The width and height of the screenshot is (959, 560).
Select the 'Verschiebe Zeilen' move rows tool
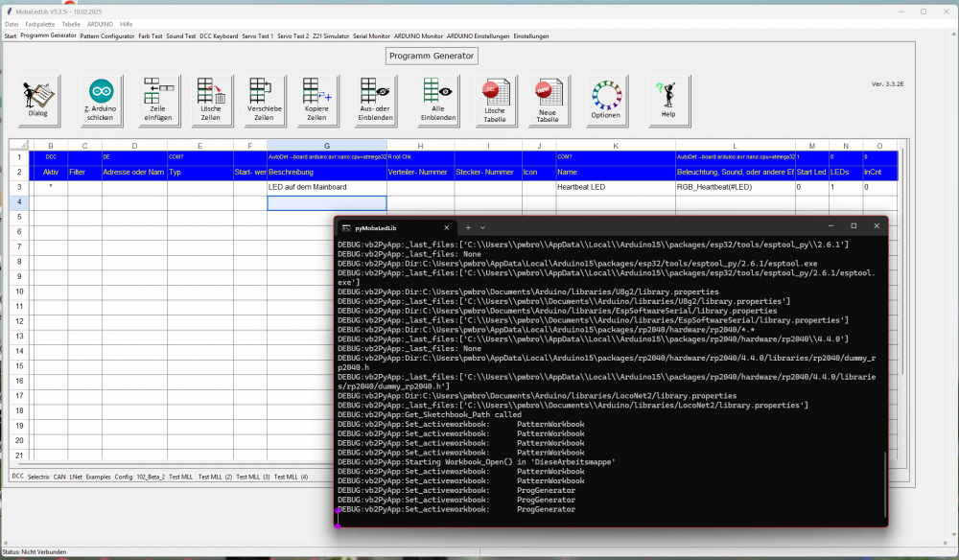[265, 101]
